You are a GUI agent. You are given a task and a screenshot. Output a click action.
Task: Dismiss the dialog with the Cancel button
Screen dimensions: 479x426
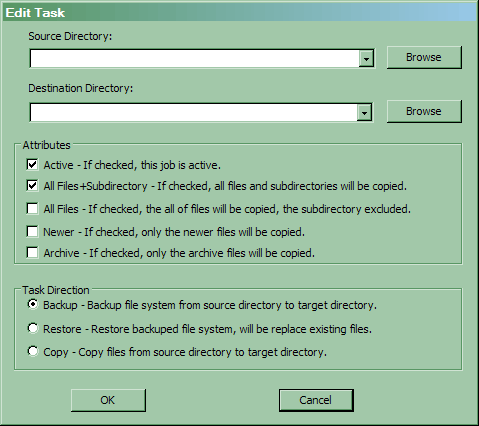click(316, 400)
